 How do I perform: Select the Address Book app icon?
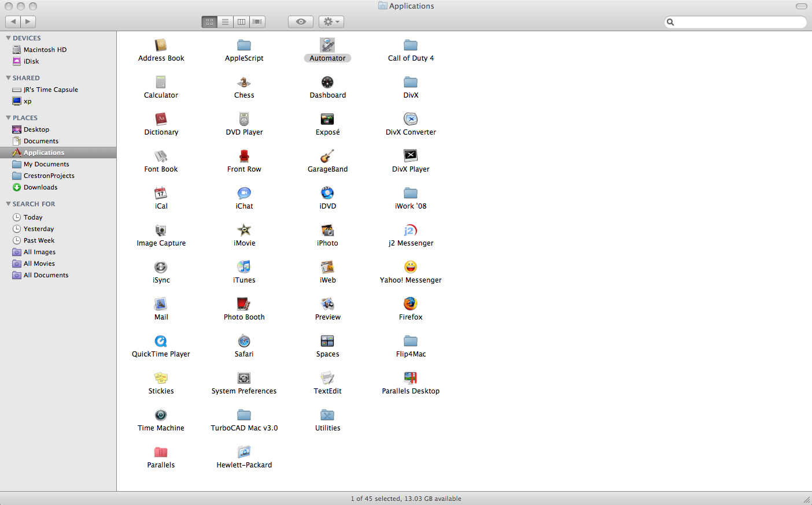click(x=161, y=45)
